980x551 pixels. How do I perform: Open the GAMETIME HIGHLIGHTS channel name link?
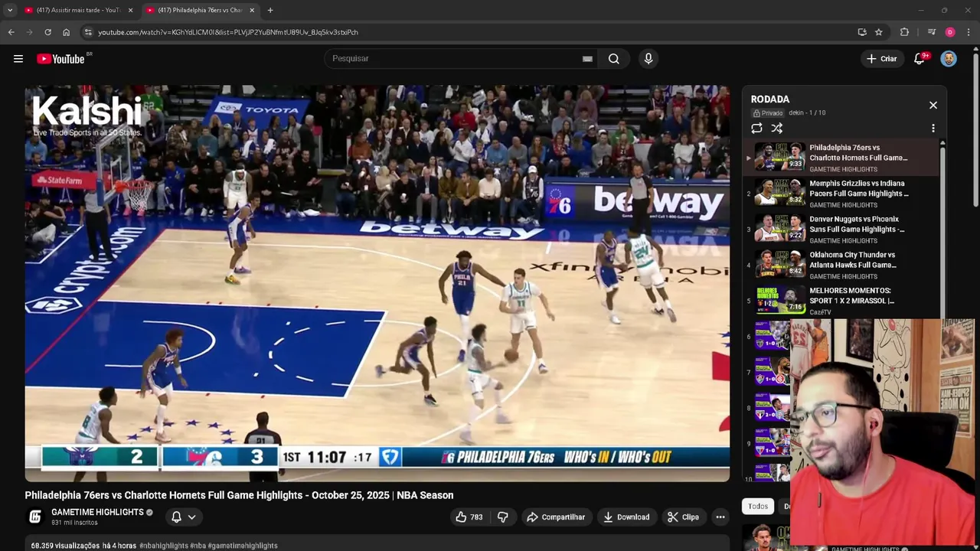(97, 512)
